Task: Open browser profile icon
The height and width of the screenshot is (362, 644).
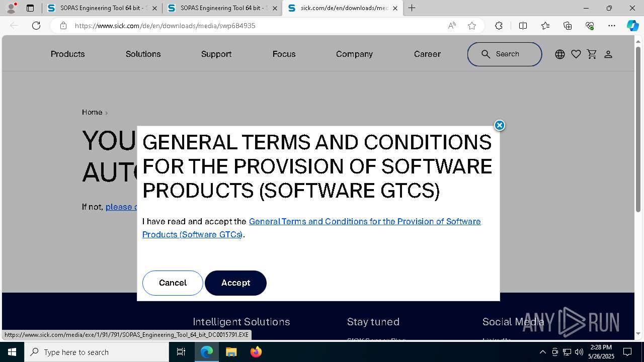Action: click(x=11, y=8)
